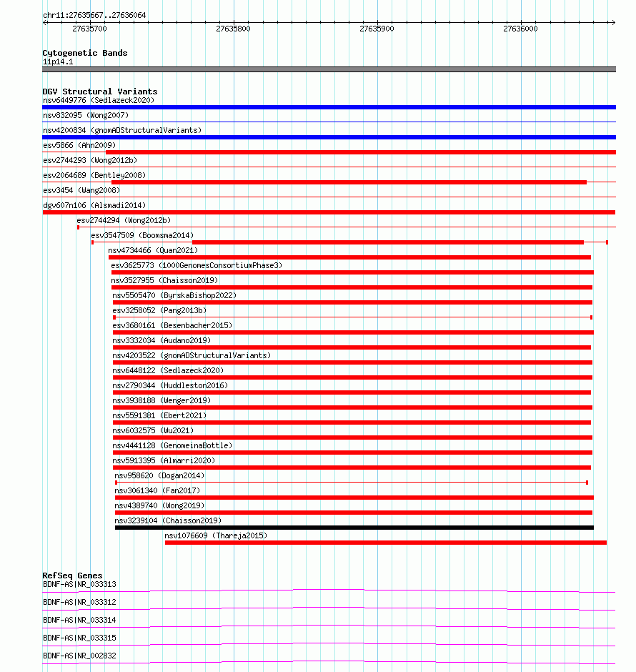Image resolution: width=636 pixels, height=672 pixels.
Task: Click nsv5505470 (ByrskaBishop2022) label
Action: [174, 295]
